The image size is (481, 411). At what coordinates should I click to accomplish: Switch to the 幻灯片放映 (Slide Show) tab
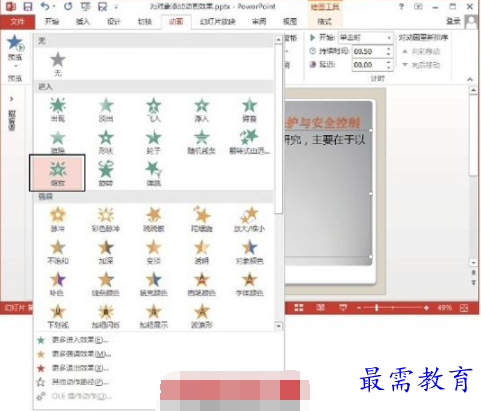217,22
